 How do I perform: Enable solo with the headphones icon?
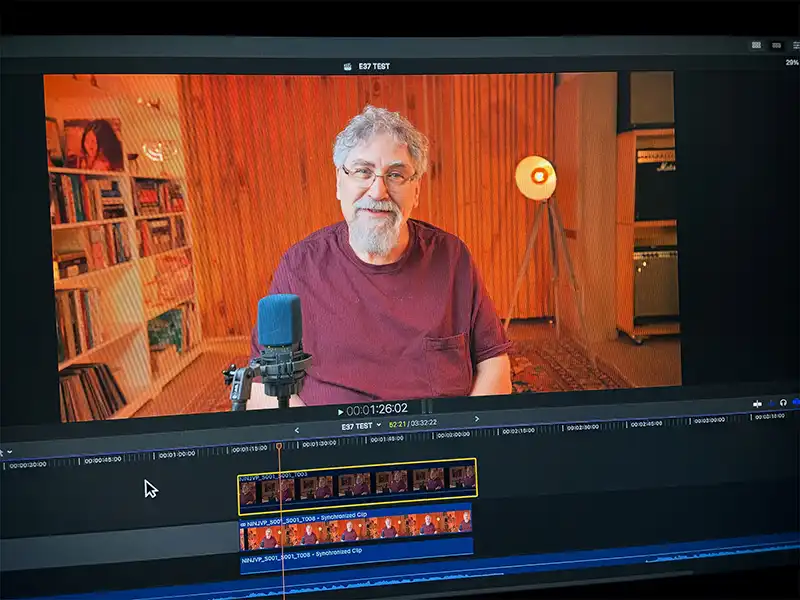783,403
